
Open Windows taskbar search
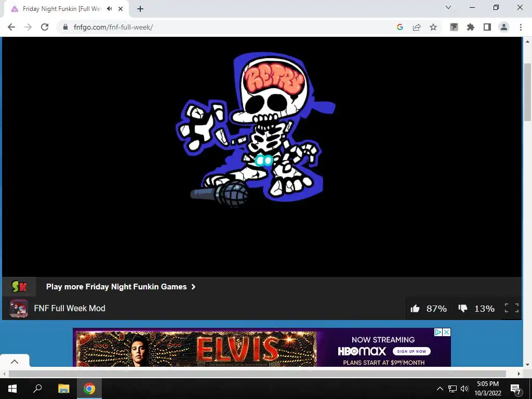click(x=37, y=389)
